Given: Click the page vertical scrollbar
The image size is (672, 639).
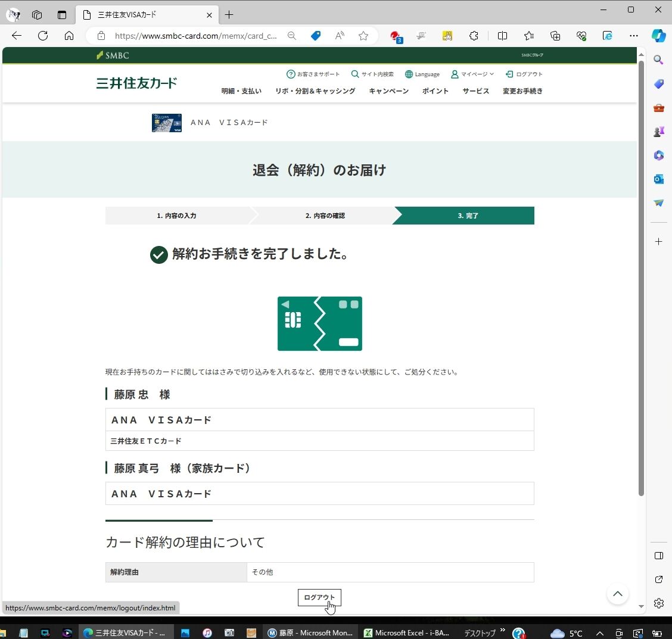Looking at the screenshot, I should [641, 278].
